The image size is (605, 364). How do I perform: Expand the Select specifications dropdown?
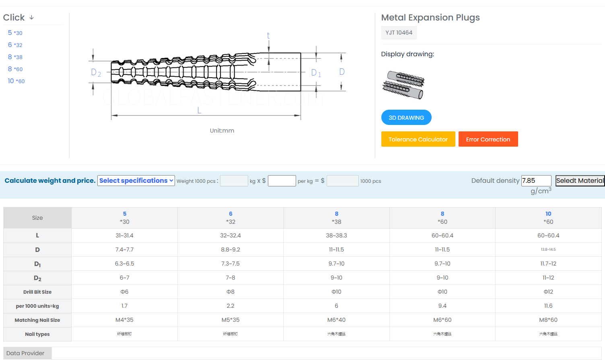click(136, 181)
